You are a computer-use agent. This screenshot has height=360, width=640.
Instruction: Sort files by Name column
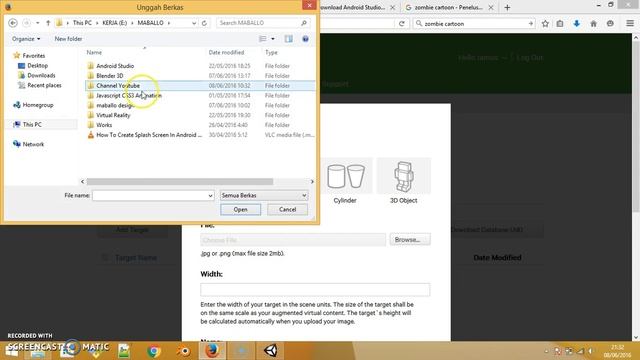point(94,52)
